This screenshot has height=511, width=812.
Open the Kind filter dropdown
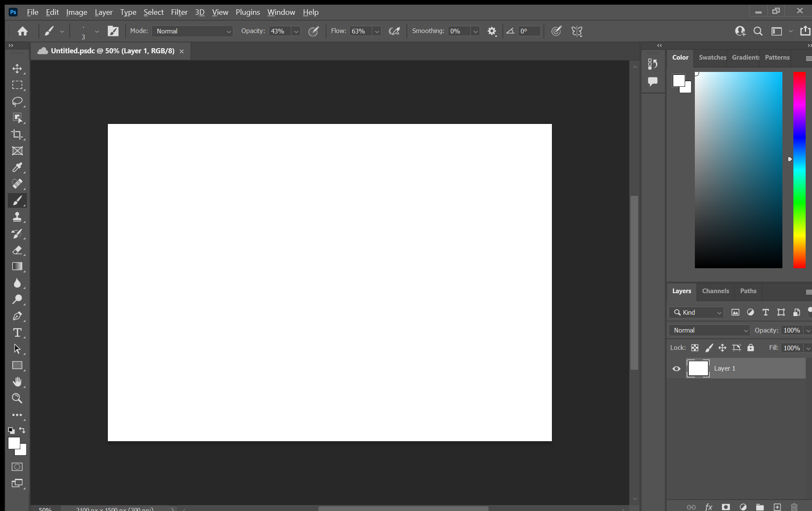697,313
